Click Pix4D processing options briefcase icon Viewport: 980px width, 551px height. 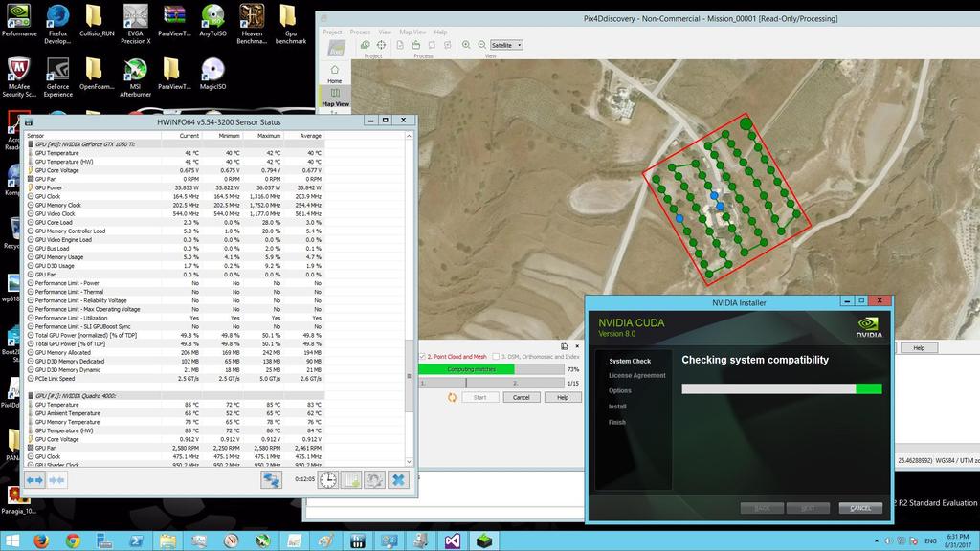[415, 45]
